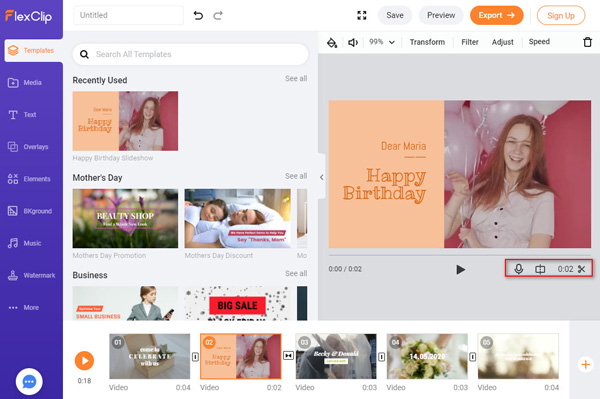Select the Mothers Day Promotion template thumbnail
Screen dimensions: 600x399
click(125, 218)
